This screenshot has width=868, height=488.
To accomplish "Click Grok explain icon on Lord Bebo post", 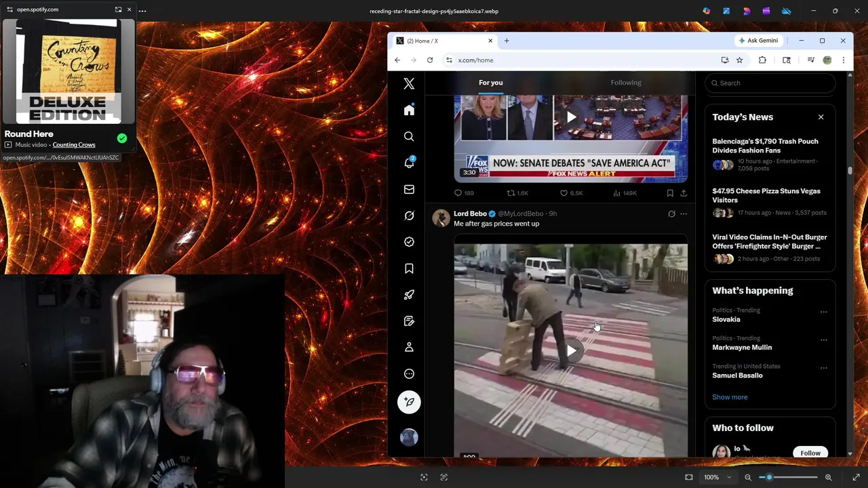I will click(671, 213).
